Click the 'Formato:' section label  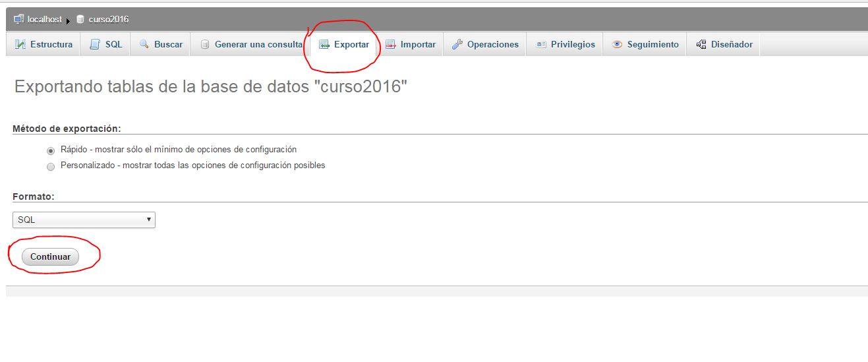pos(34,196)
